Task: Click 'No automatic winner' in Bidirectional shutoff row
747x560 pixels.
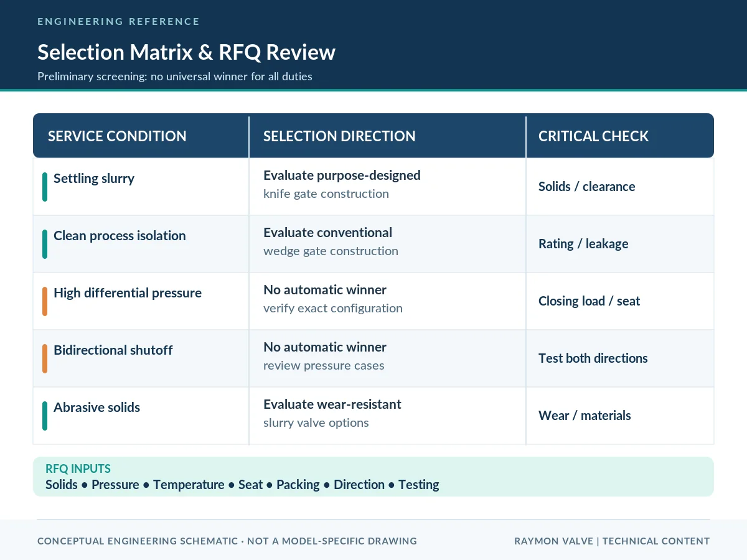Action: click(325, 347)
